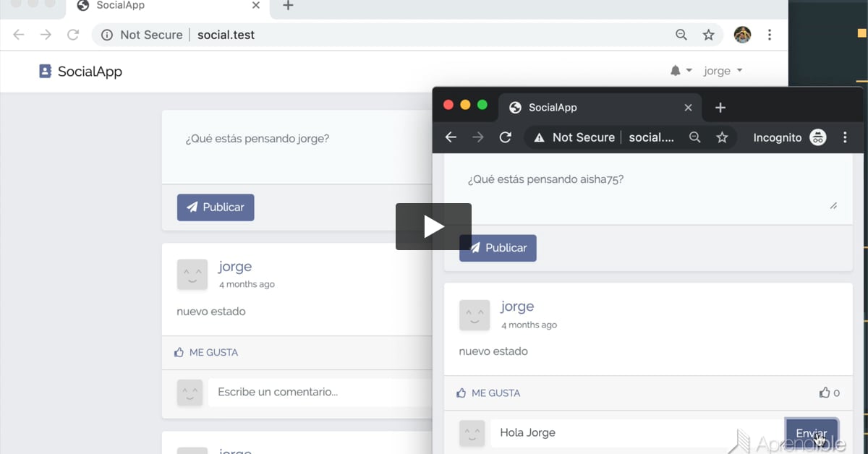Click SocialApp brand logo in main window
Image resolution: width=868 pixels, height=454 pixels.
coord(80,71)
